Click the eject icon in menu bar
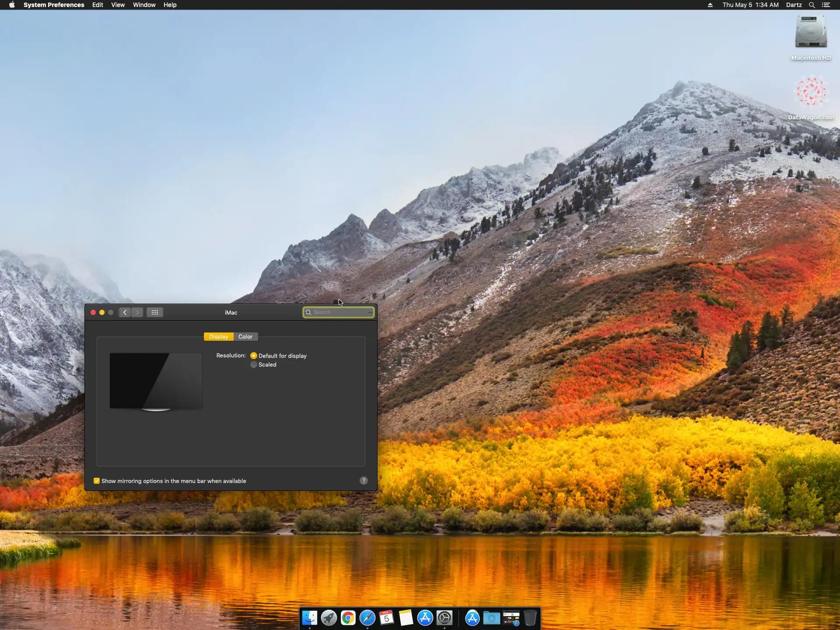 [x=710, y=5]
